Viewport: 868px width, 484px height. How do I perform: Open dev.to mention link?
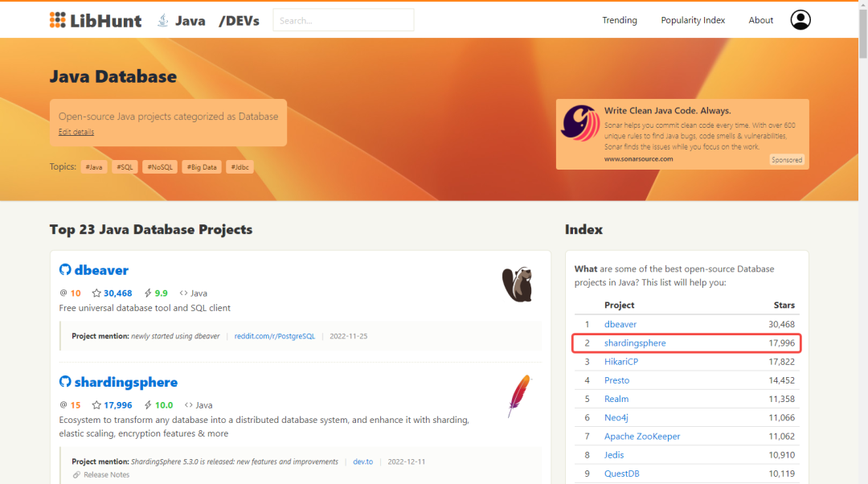pyautogui.click(x=362, y=461)
